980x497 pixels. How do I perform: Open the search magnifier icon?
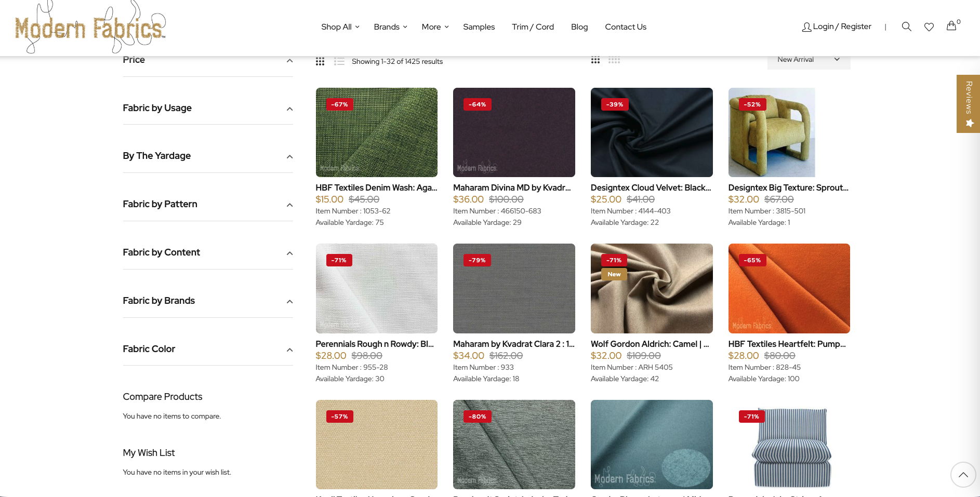906,26
